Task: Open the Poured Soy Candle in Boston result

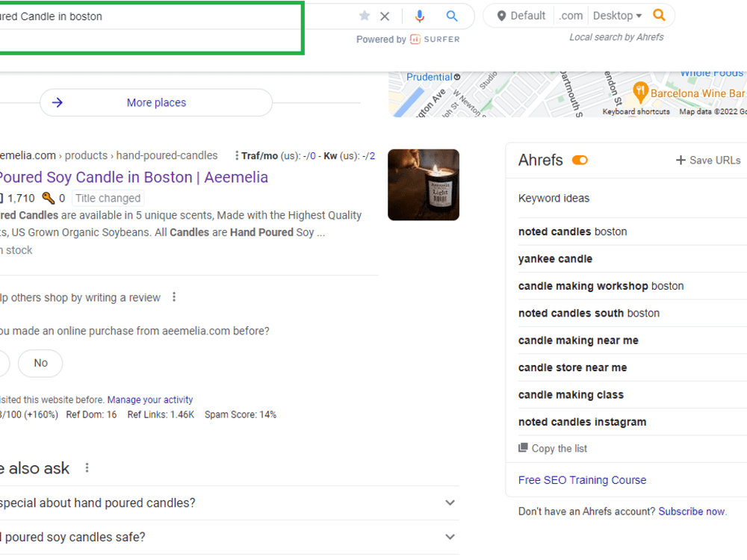Action: [134, 177]
